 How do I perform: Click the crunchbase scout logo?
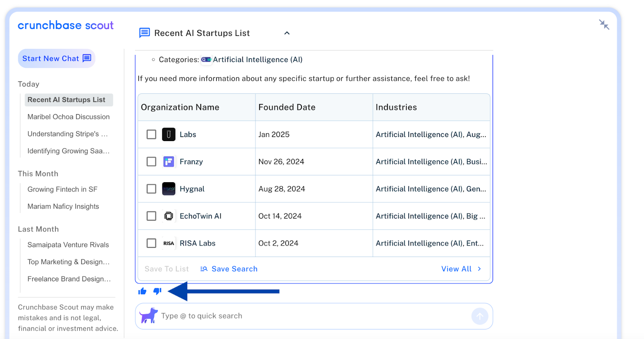point(66,25)
